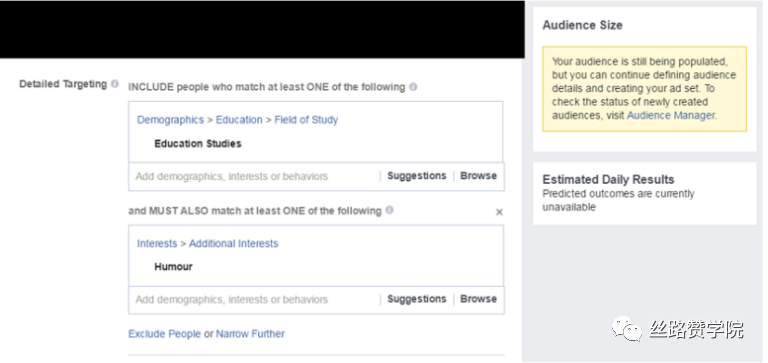
Task: Click the Exclude People link
Action: tap(164, 334)
